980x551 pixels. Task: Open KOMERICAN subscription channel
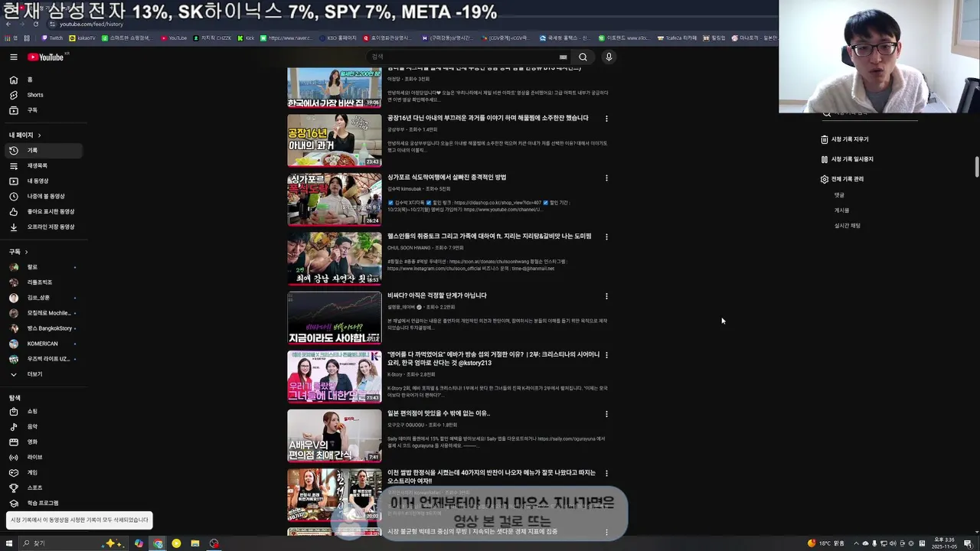click(42, 344)
